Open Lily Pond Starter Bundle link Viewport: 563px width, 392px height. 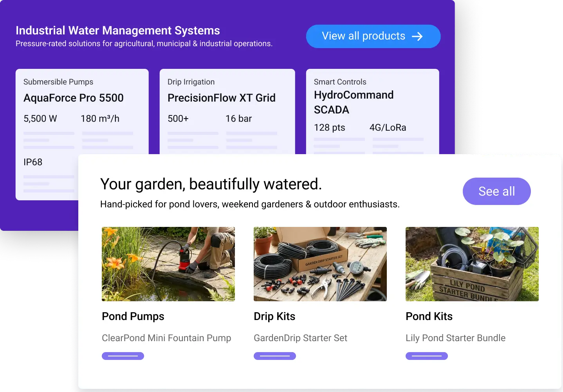pos(455,338)
